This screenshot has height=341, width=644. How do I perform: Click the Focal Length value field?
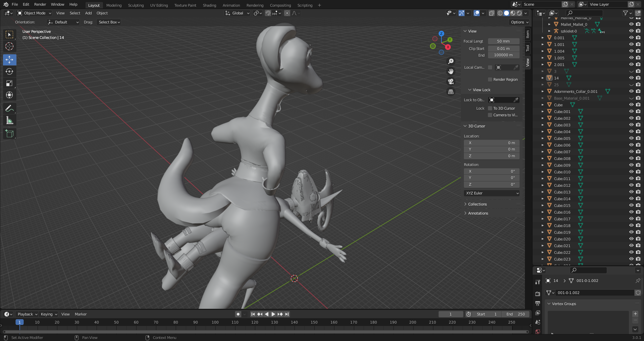(503, 41)
